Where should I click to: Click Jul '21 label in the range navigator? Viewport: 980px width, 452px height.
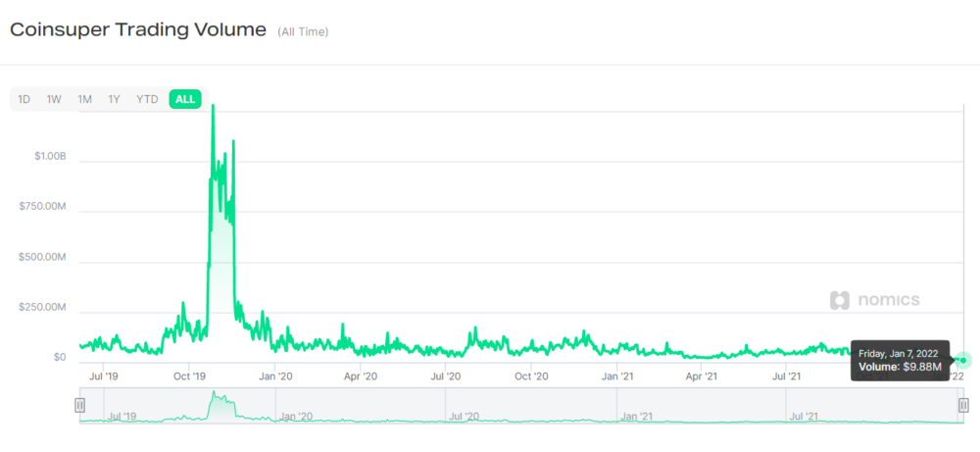click(x=805, y=416)
